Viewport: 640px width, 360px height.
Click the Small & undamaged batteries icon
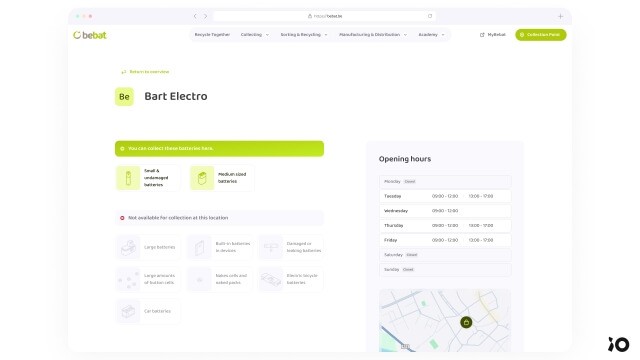[x=128, y=178]
